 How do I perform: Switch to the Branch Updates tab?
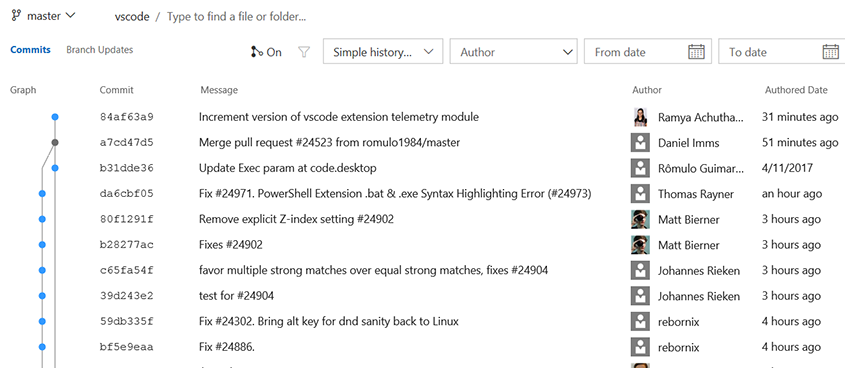[100, 50]
